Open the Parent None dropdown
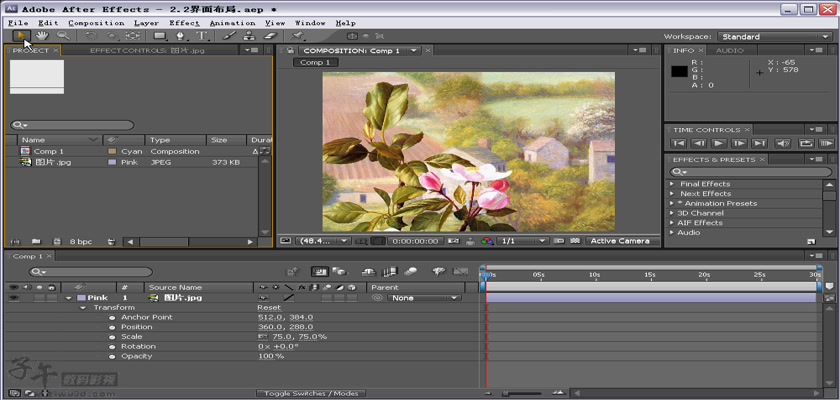Image resolution: width=840 pixels, height=400 pixels. pos(424,298)
